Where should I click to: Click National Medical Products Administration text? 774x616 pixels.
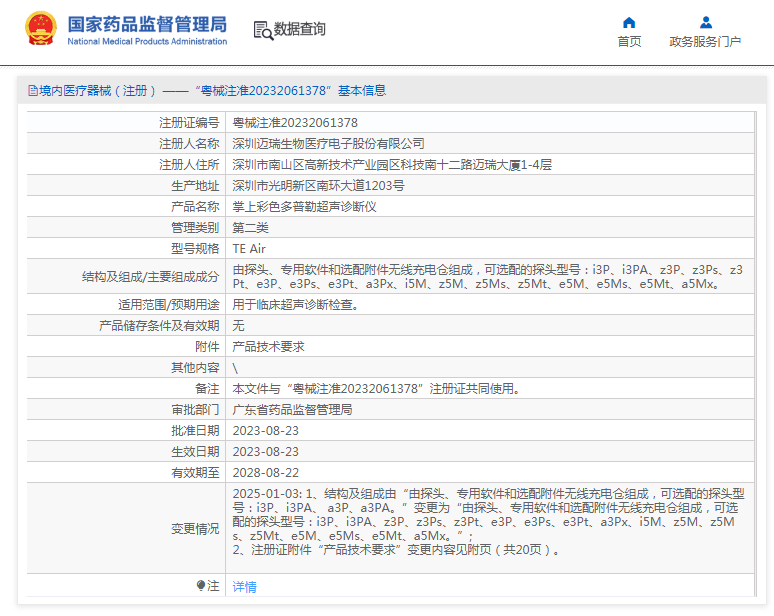coord(147,41)
